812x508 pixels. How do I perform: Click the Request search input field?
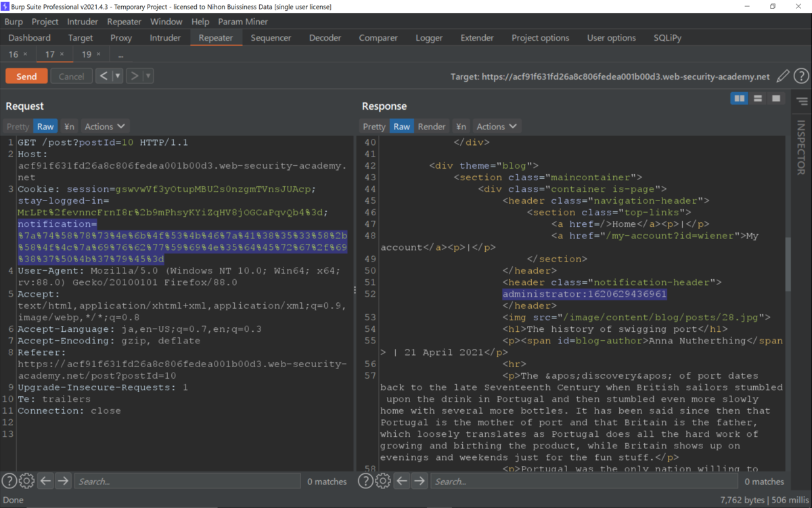pos(187,482)
